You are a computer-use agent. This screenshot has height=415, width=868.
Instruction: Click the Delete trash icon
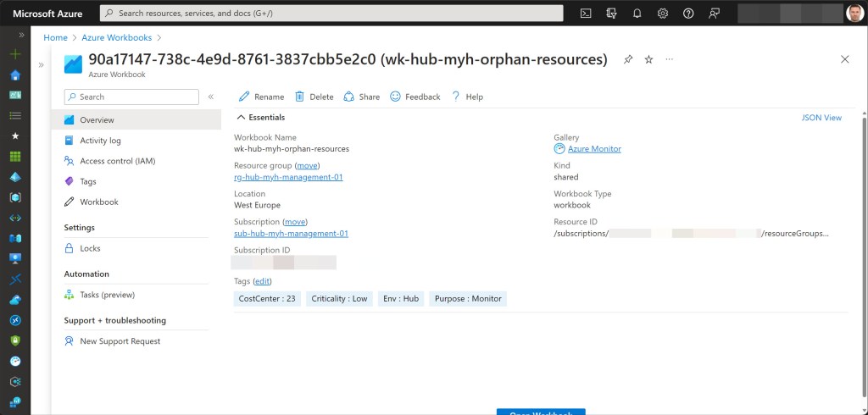[x=314, y=97]
